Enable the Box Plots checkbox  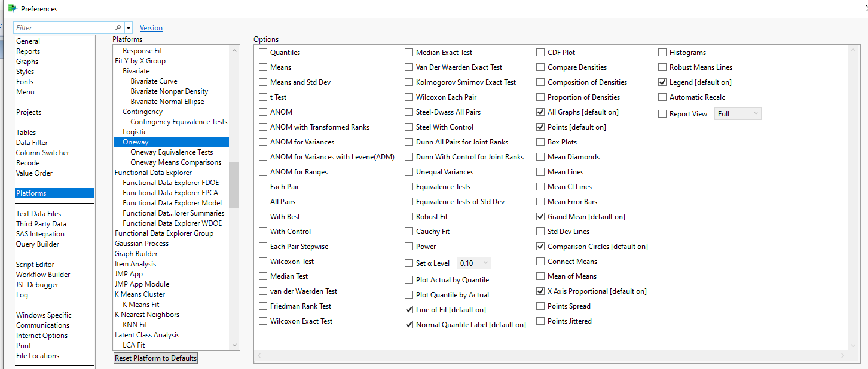pos(540,142)
